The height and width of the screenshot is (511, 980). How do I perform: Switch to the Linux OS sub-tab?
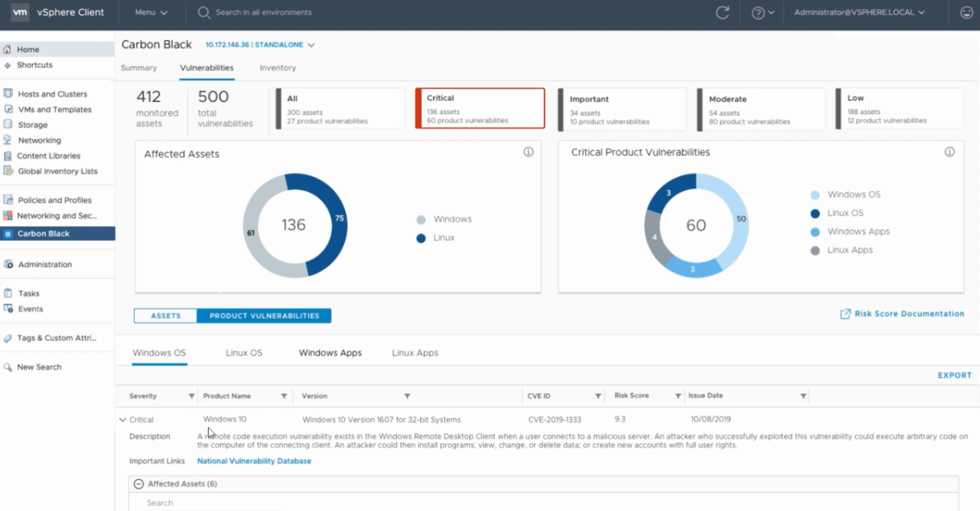[244, 353]
